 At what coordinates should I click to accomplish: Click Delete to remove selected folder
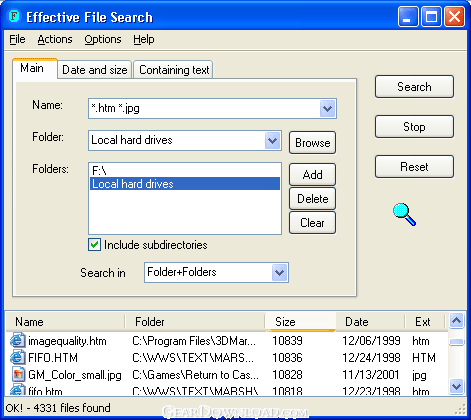(312, 199)
